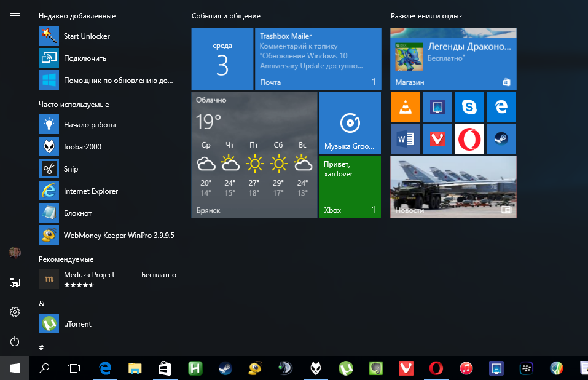
Task: Open the green Xbox tile
Action: click(350, 187)
